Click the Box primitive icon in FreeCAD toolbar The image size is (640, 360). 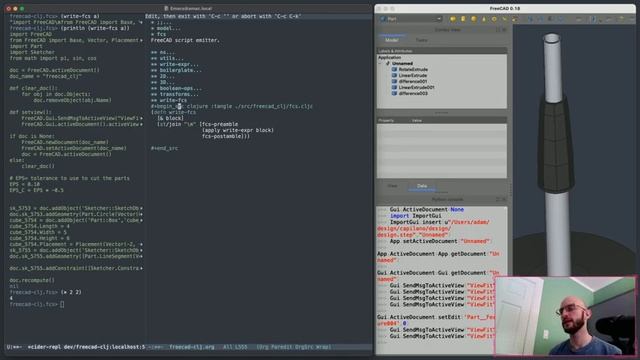(453, 19)
